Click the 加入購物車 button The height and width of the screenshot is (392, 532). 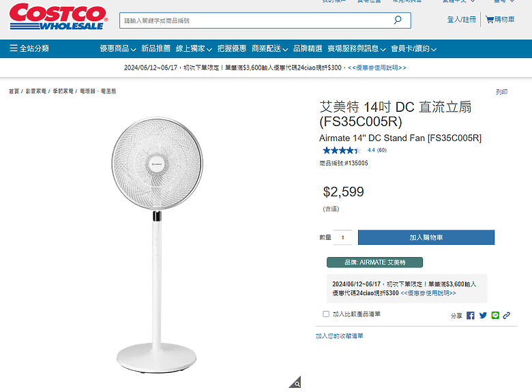click(426, 237)
